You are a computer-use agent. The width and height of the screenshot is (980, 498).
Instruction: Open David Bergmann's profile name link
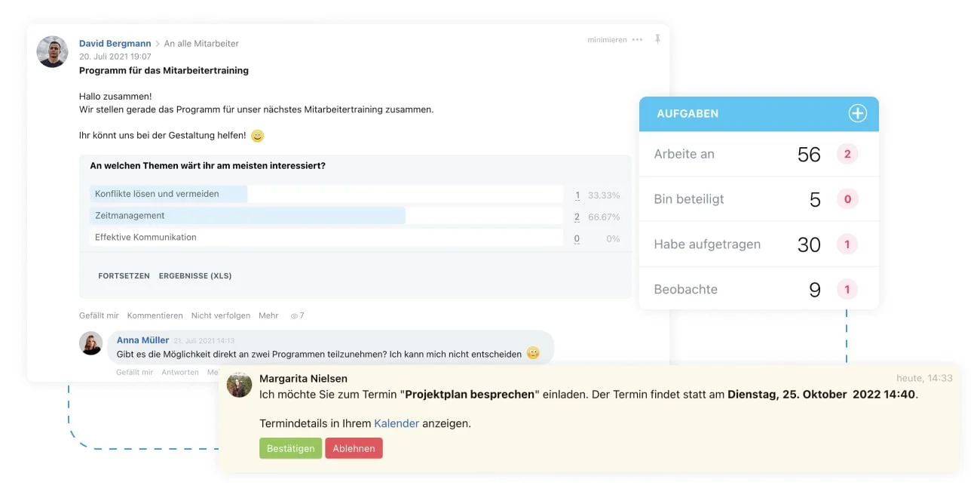click(x=115, y=44)
